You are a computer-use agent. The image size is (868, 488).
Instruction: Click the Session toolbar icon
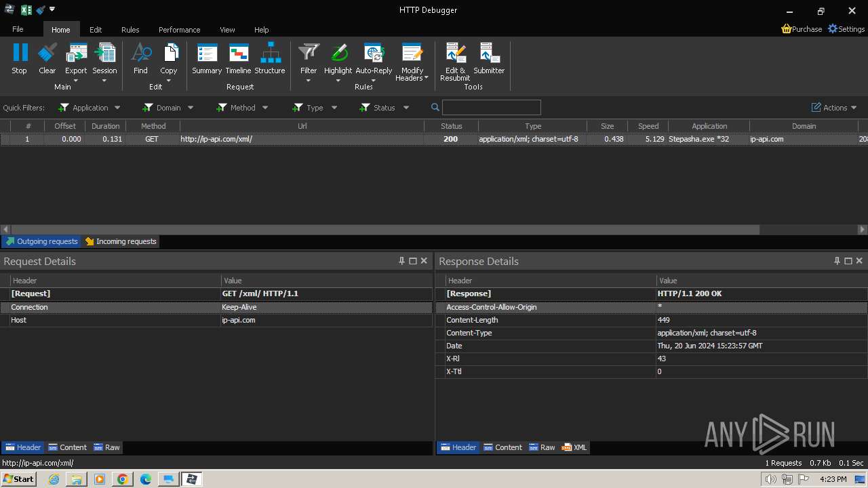coord(104,53)
